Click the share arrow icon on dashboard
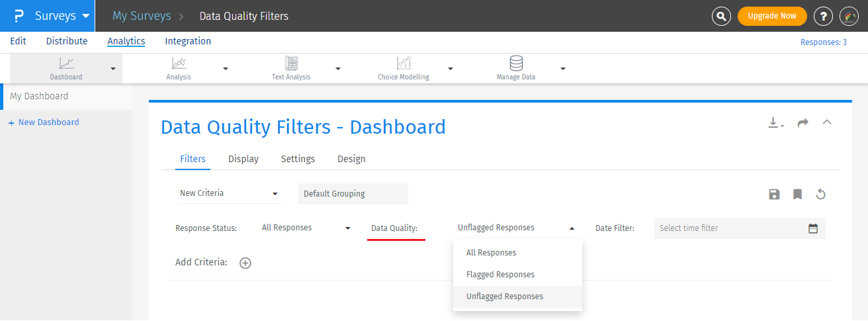868x321 pixels. tap(803, 123)
